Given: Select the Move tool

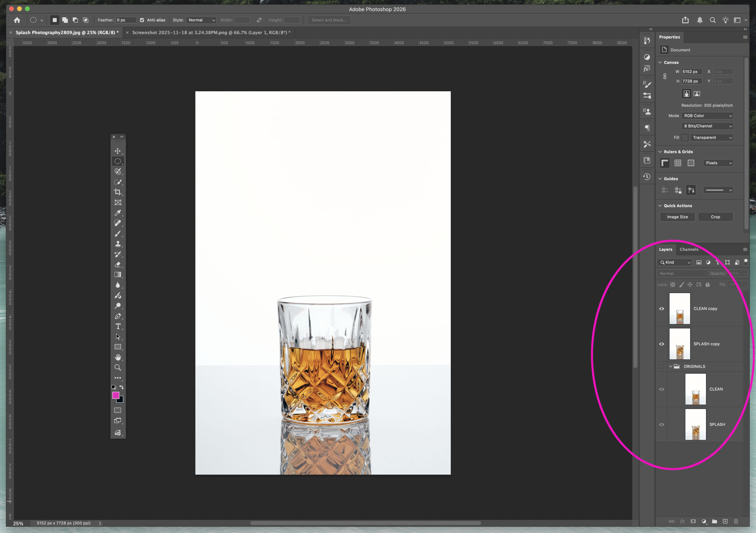Looking at the screenshot, I should click(118, 151).
